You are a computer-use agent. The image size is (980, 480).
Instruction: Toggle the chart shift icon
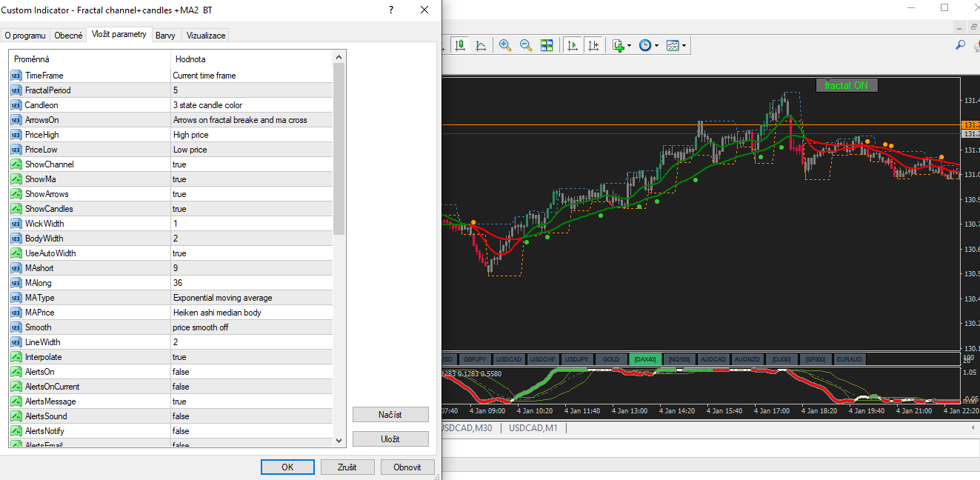tap(593, 45)
